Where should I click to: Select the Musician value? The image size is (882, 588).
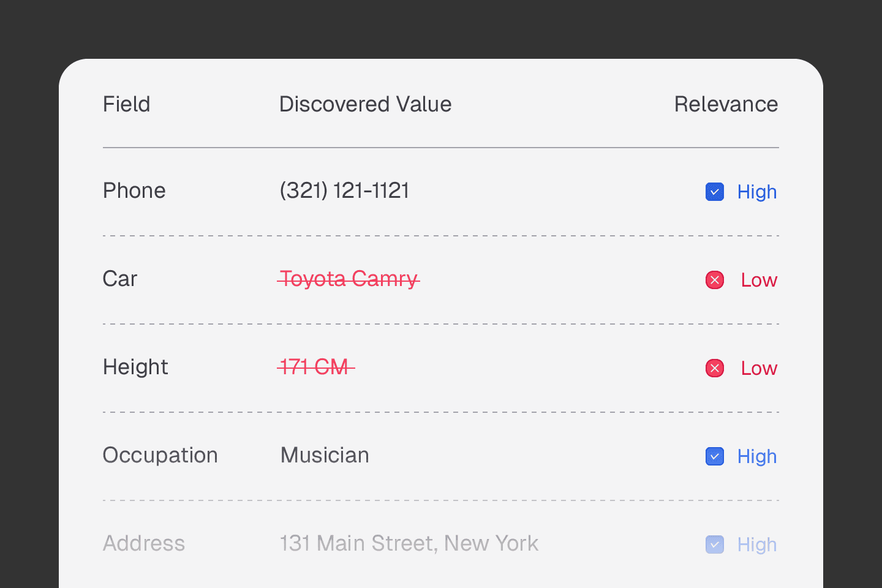[325, 455]
